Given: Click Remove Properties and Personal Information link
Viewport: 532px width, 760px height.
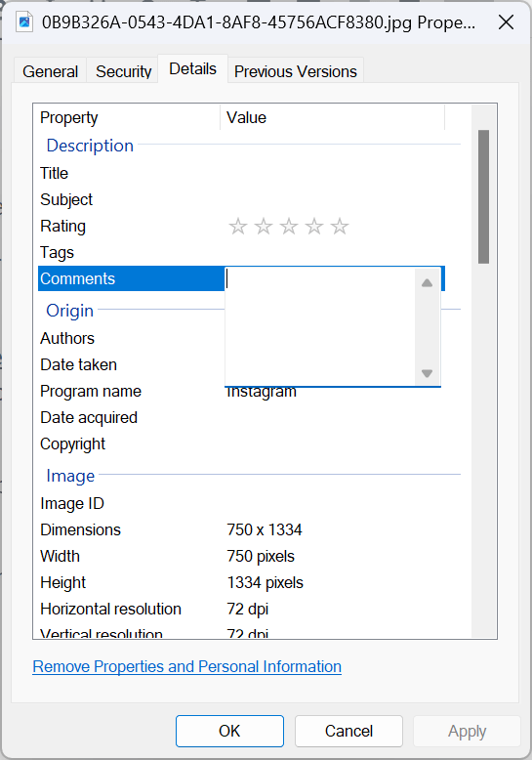Looking at the screenshot, I should (x=187, y=666).
